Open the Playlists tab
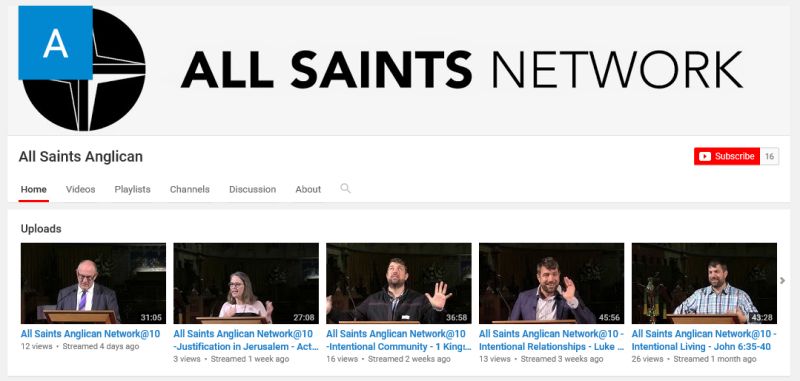 132,189
